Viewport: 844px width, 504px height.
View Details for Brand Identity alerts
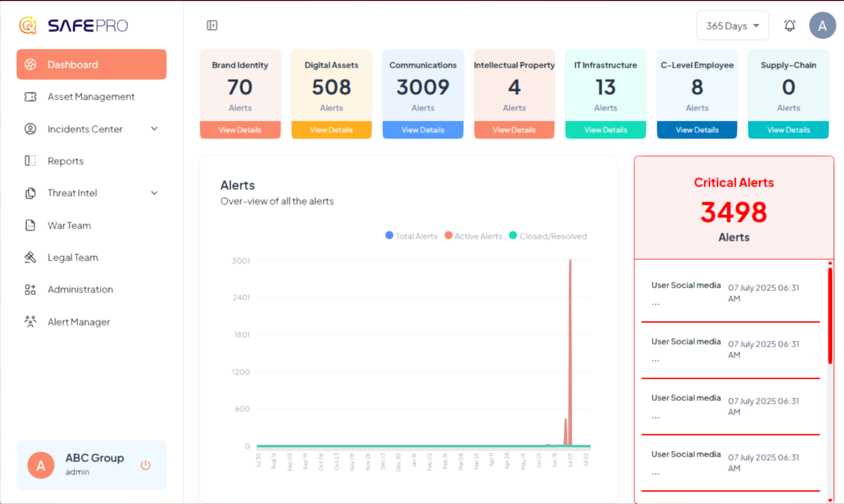240,130
